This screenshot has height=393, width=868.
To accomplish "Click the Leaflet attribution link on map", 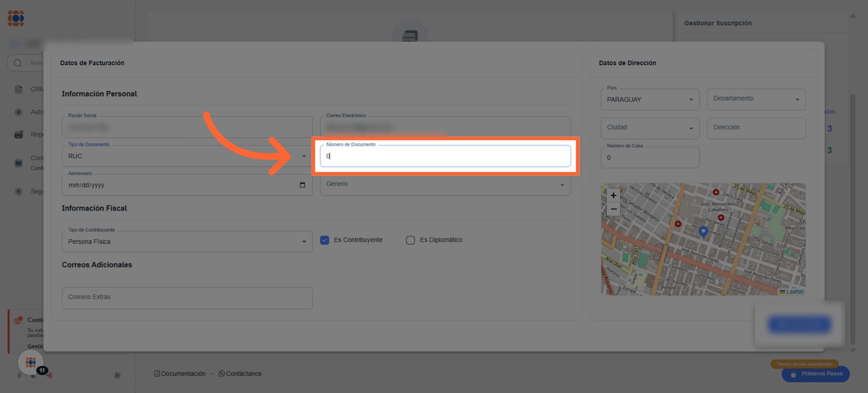I will (x=795, y=292).
